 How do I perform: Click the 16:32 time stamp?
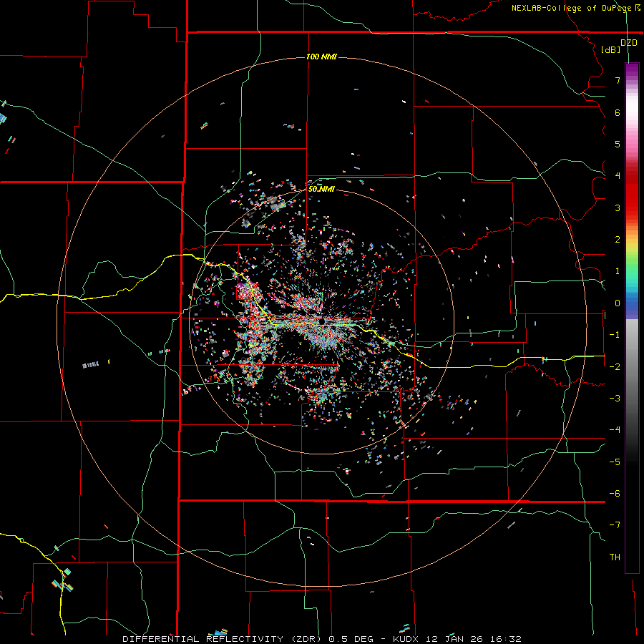(507, 639)
